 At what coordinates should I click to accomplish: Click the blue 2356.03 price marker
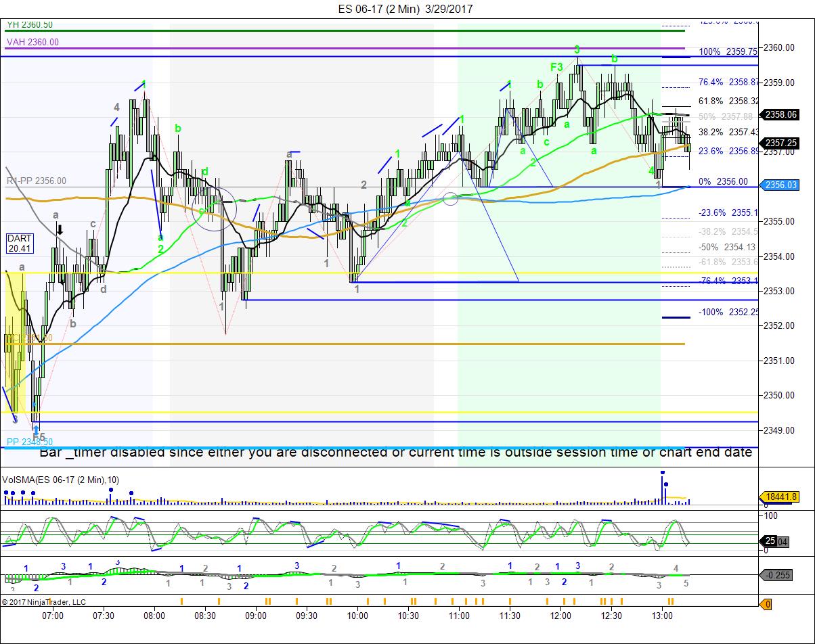(778, 185)
